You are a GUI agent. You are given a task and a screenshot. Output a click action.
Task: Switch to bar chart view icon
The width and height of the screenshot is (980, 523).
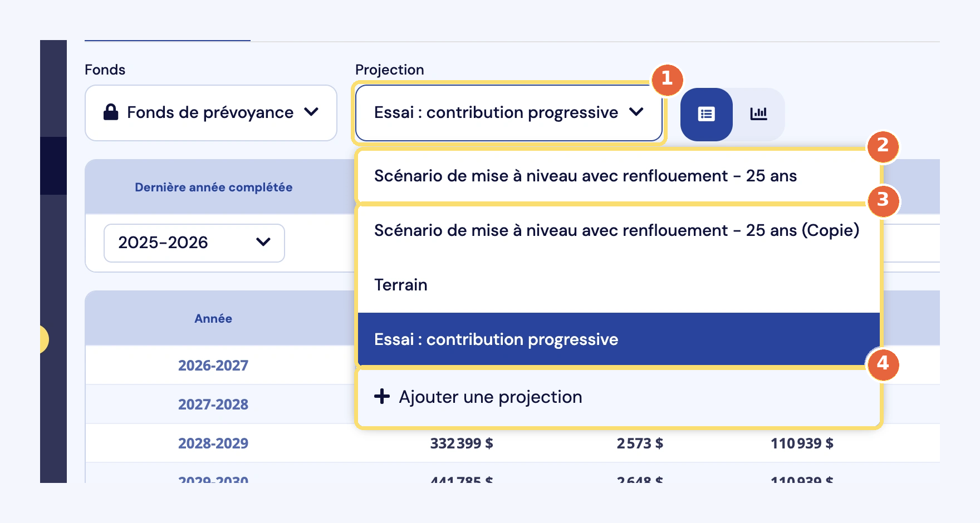[758, 114]
